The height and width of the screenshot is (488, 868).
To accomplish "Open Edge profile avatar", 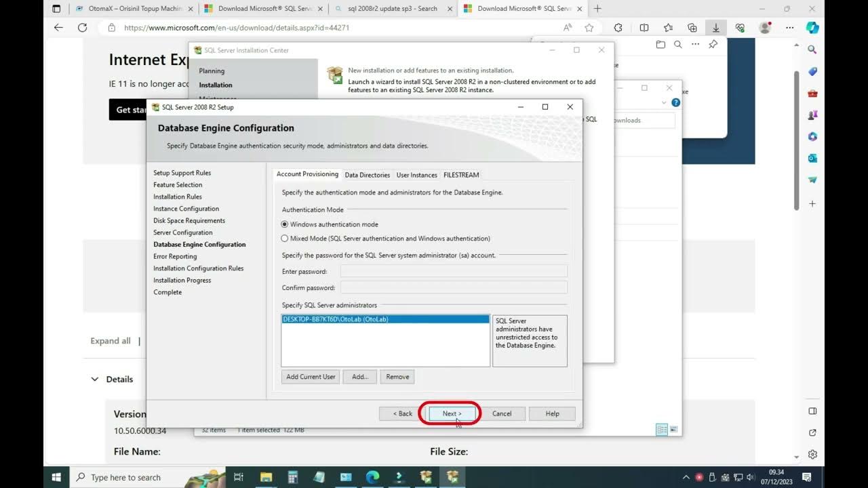I will click(x=765, y=28).
